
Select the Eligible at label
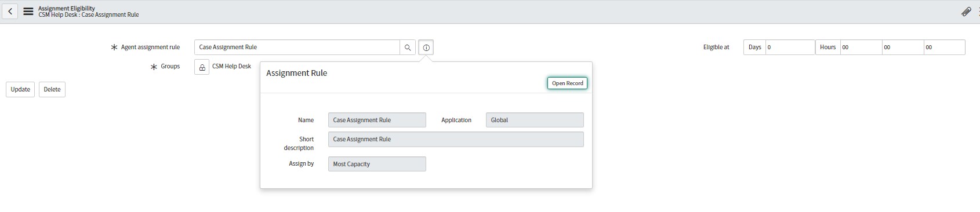[x=716, y=47]
